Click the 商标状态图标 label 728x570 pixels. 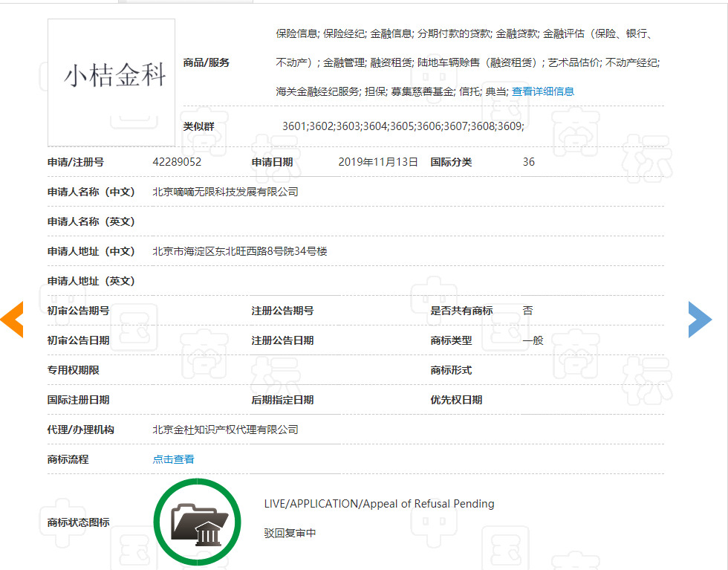(x=79, y=522)
